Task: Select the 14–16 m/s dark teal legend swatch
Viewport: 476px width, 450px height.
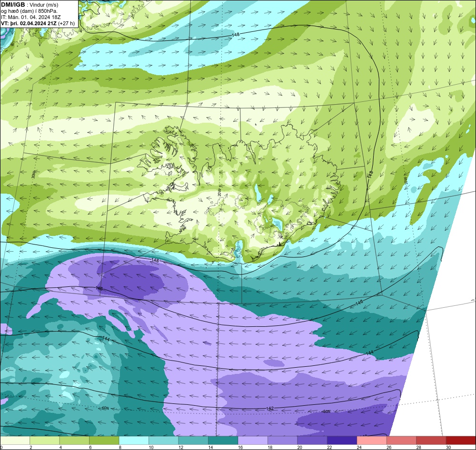Action: (223, 440)
